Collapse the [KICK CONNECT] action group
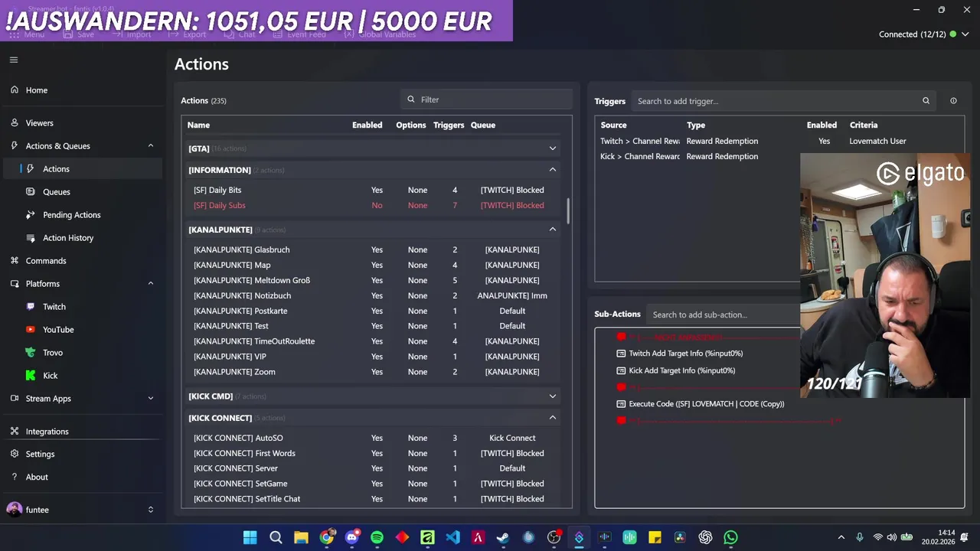Image resolution: width=980 pixels, height=551 pixels. coord(553,418)
